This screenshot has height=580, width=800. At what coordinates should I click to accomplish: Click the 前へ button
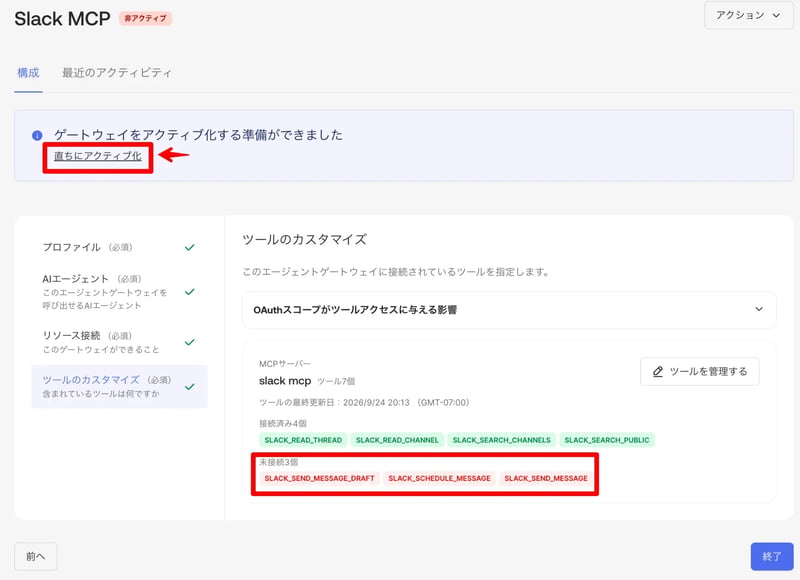coord(36,556)
